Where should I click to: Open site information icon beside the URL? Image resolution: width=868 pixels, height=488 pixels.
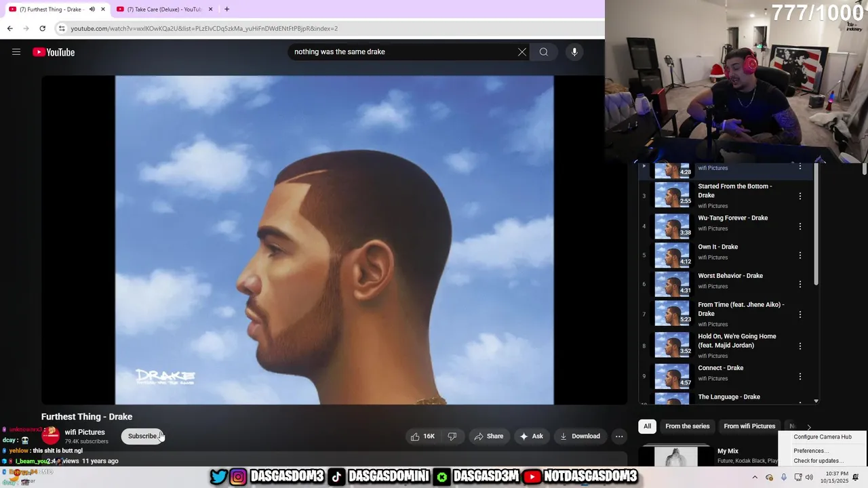tap(62, 28)
